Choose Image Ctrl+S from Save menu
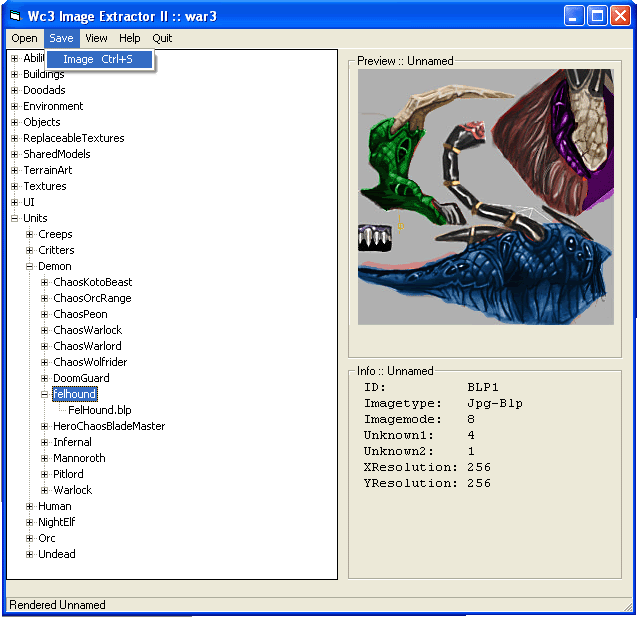Image resolution: width=638 pixels, height=618 pixels. tap(99, 59)
